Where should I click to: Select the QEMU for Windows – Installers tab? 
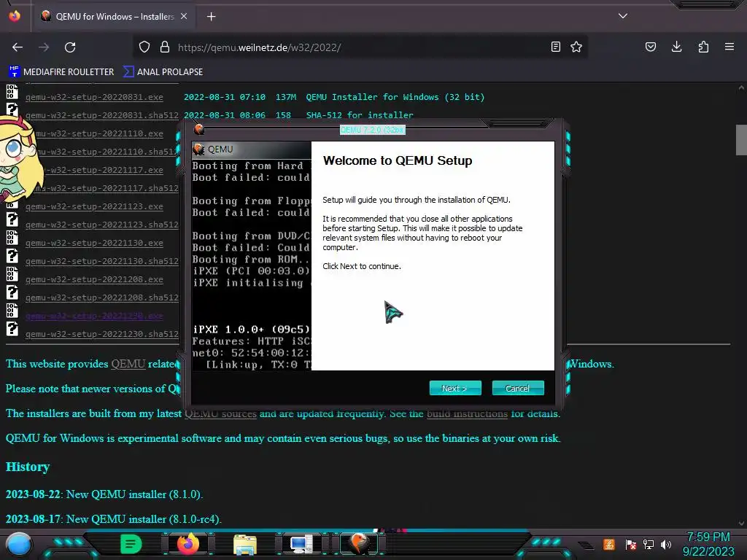point(115,16)
